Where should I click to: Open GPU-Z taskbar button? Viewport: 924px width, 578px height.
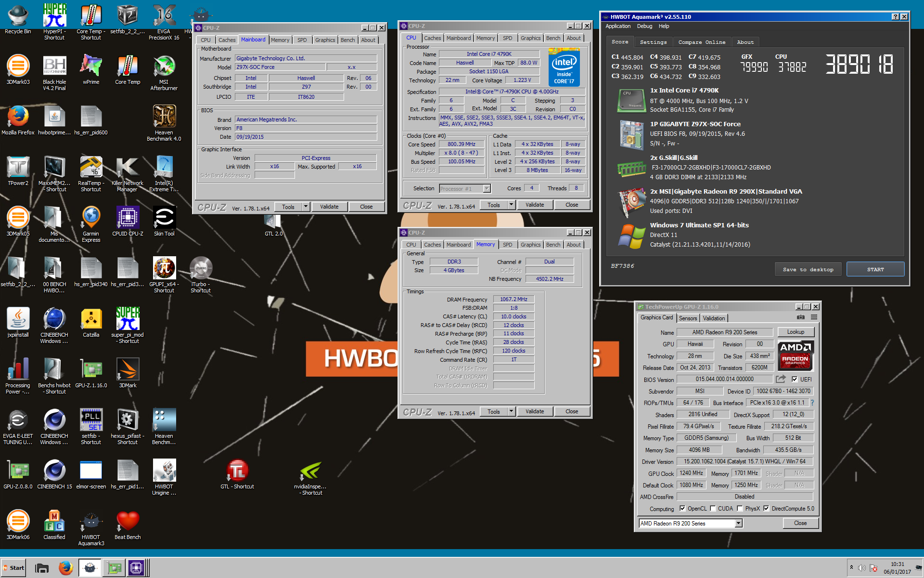click(114, 568)
